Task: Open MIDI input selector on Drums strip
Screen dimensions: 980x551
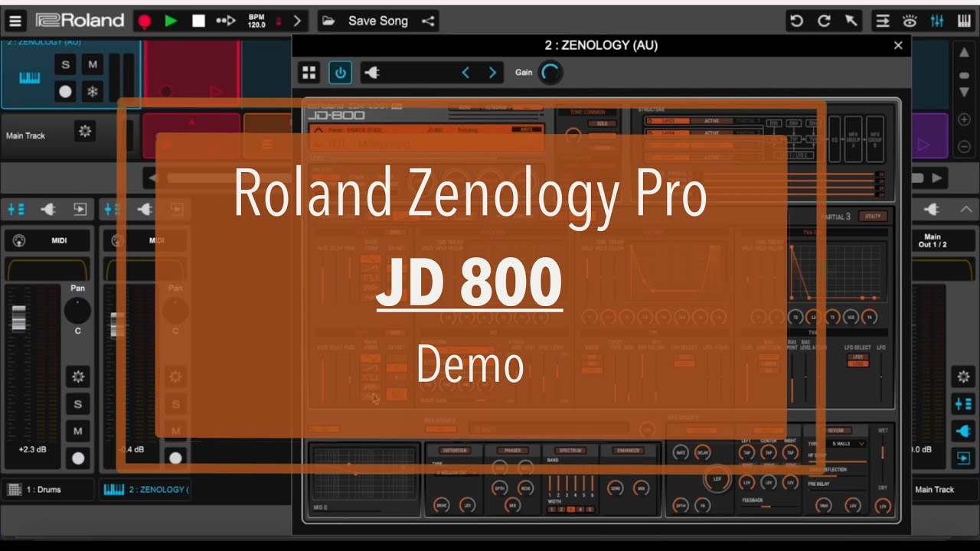Action: click(x=47, y=240)
